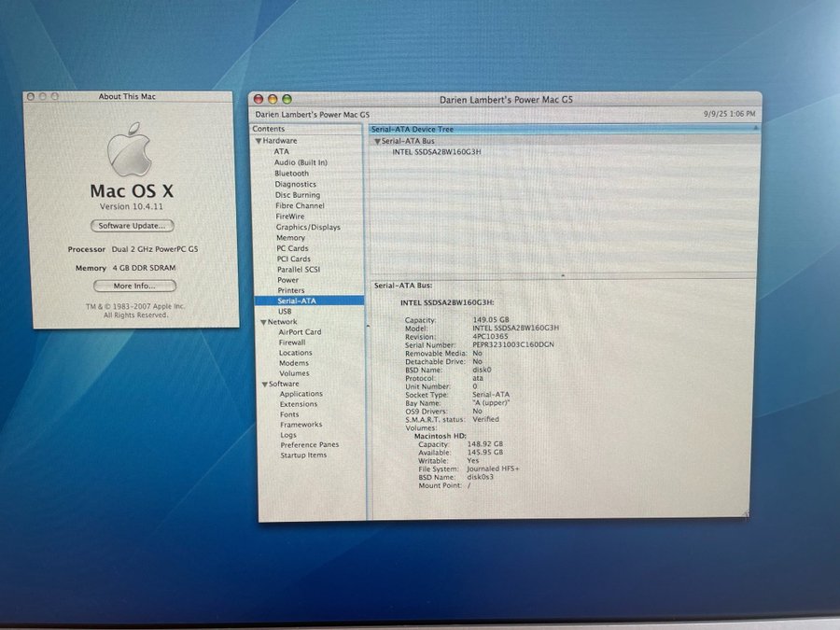Image resolution: width=840 pixels, height=630 pixels.
Task: View Logs under Software
Action: (288, 435)
